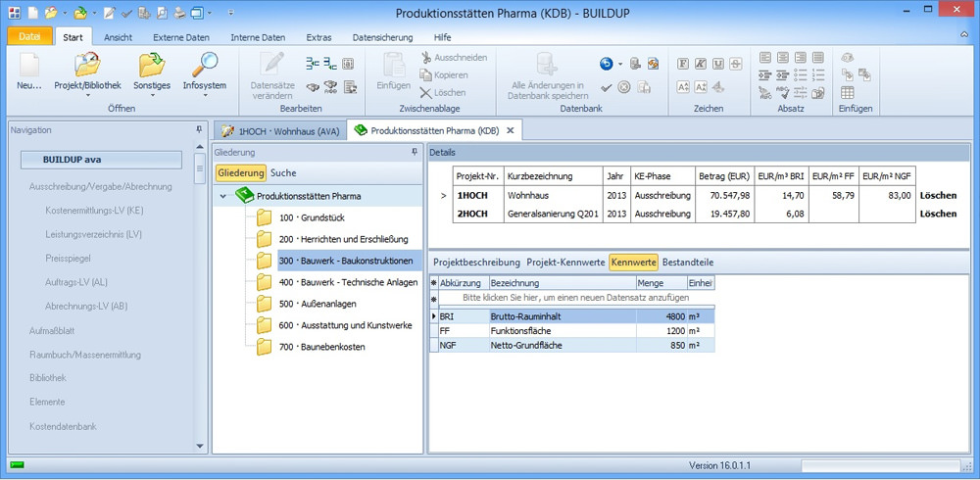Pin the Gliederung panel with pin icon
This screenshot has width=980, height=480.
point(415,152)
